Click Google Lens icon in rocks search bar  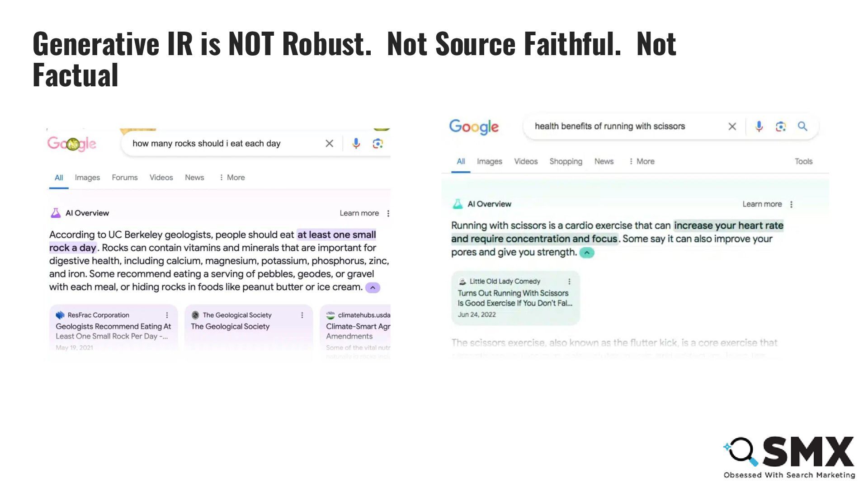[x=377, y=143]
